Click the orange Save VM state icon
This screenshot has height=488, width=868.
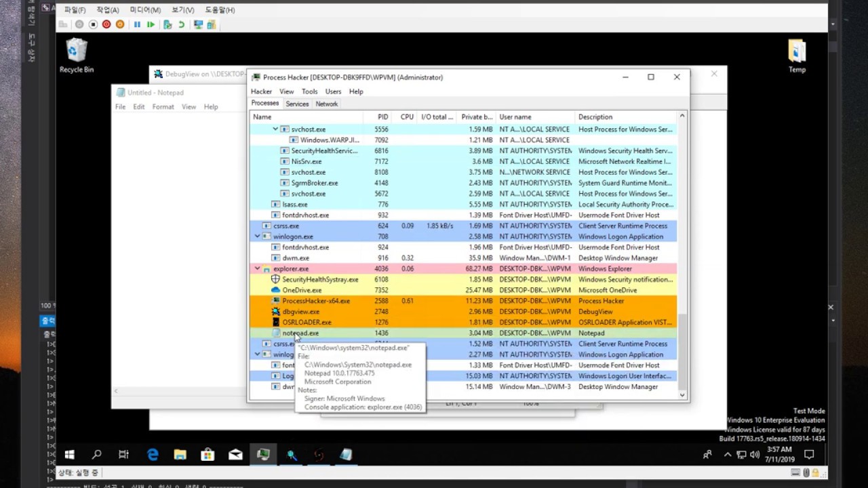120,24
